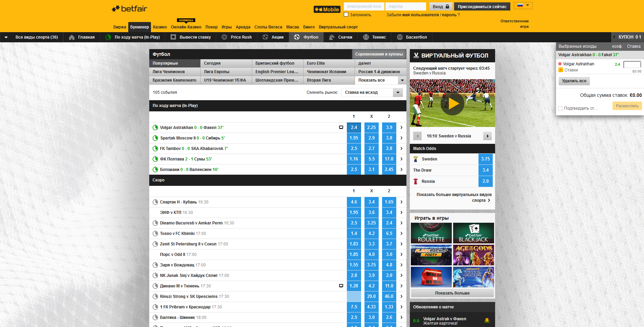Expand more markets for Spartak Moscow II match

point(402,138)
